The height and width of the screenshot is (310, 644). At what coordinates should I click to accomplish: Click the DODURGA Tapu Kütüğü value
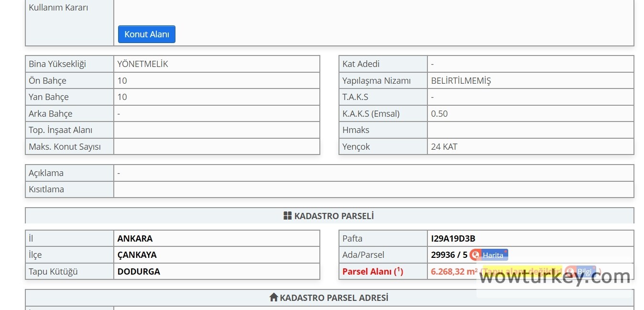coord(139,272)
